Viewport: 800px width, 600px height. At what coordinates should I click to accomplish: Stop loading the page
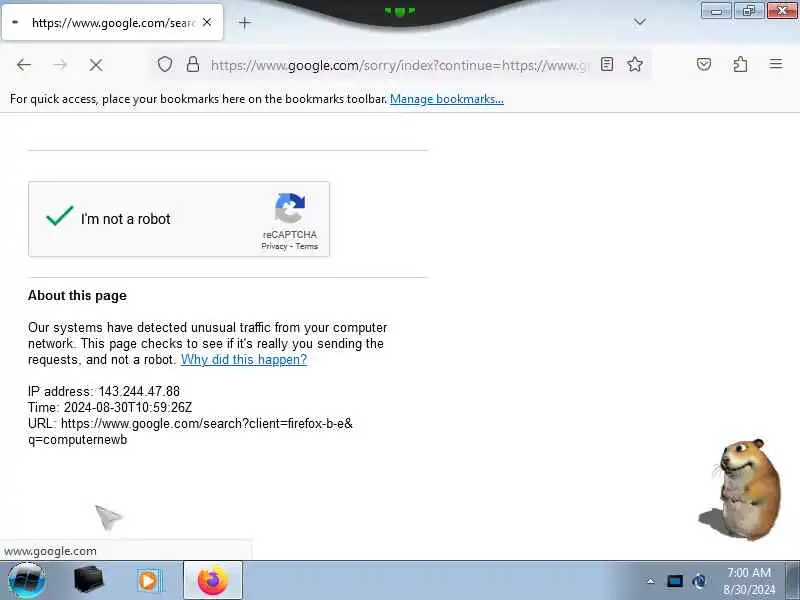[x=96, y=65]
